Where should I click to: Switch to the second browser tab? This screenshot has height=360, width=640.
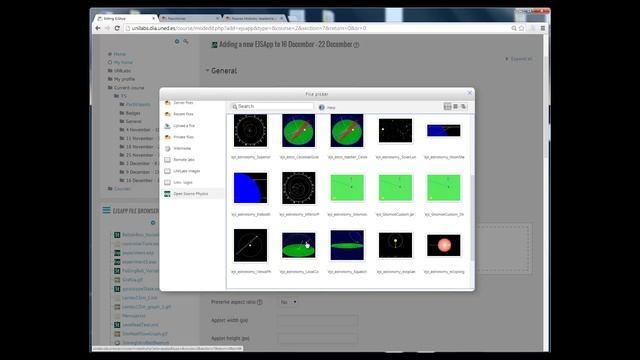[191, 18]
